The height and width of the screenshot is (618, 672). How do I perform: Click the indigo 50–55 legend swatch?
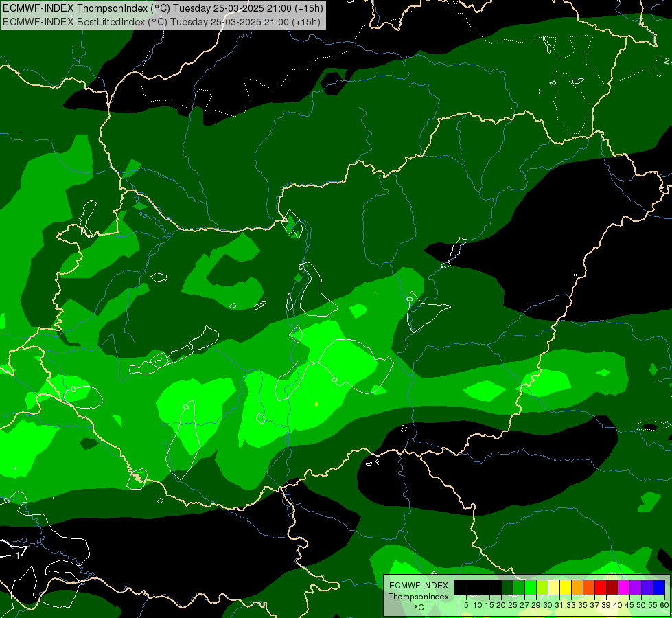(x=647, y=587)
